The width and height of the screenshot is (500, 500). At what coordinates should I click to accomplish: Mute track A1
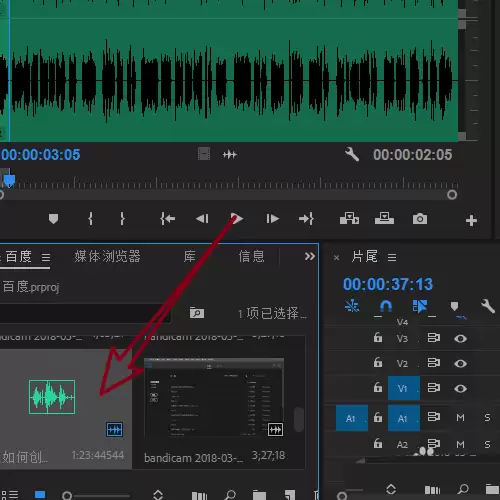pyautogui.click(x=460, y=417)
